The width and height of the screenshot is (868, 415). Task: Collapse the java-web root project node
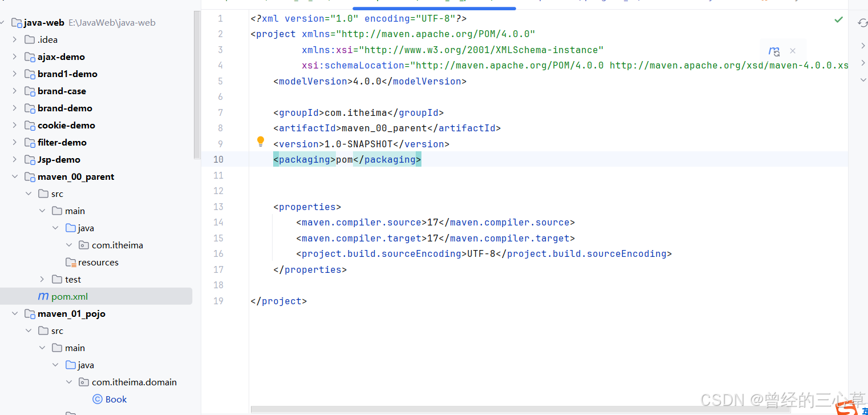pos(3,23)
